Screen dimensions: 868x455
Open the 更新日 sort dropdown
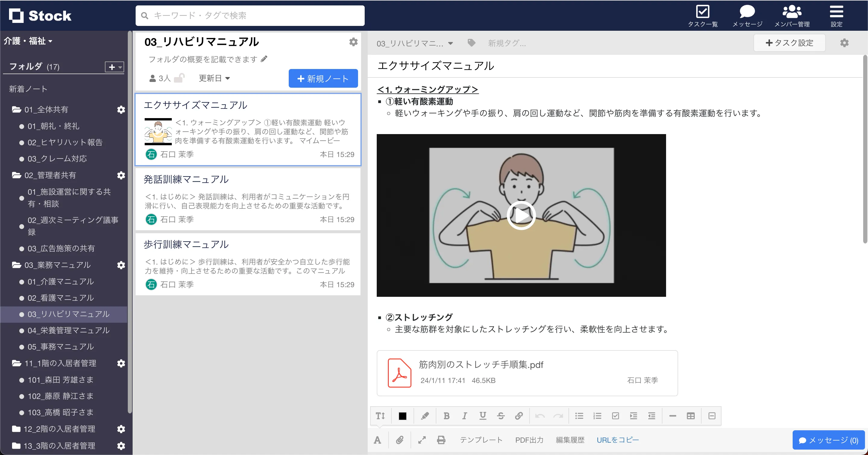214,78
